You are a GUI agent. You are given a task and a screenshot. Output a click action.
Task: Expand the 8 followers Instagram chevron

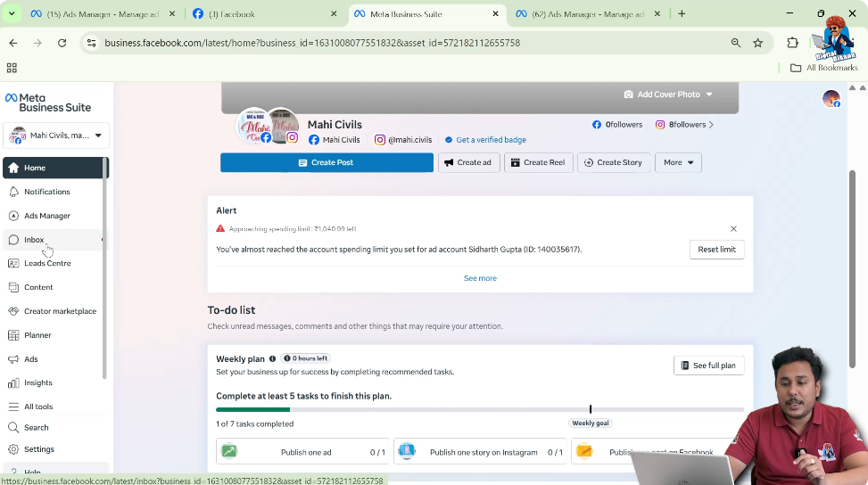point(711,125)
